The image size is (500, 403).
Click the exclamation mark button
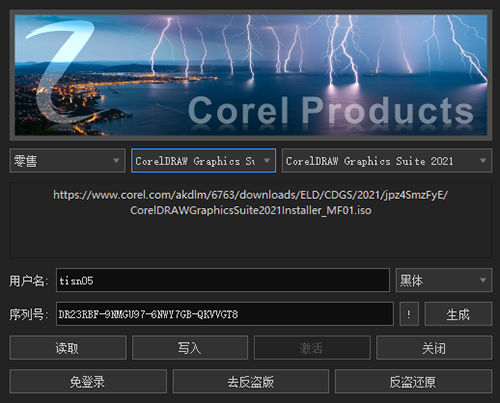click(x=409, y=314)
